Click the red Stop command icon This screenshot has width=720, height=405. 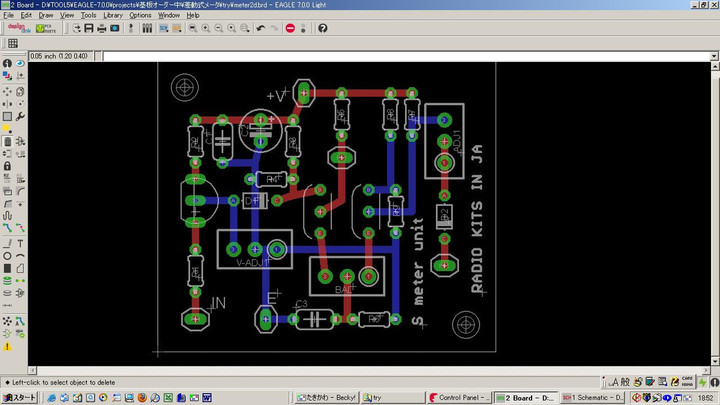(x=290, y=28)
